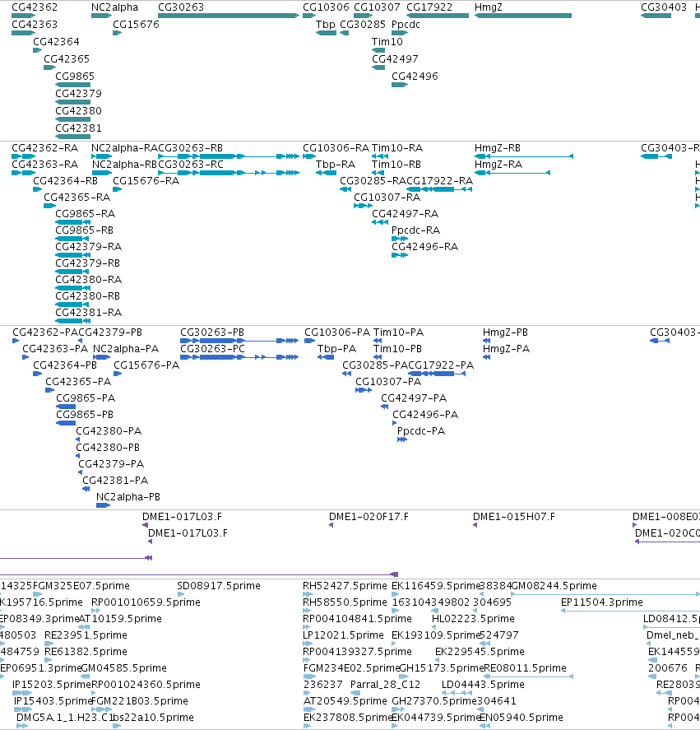Click the CG42380-RB transcript label

pos(87,296)
